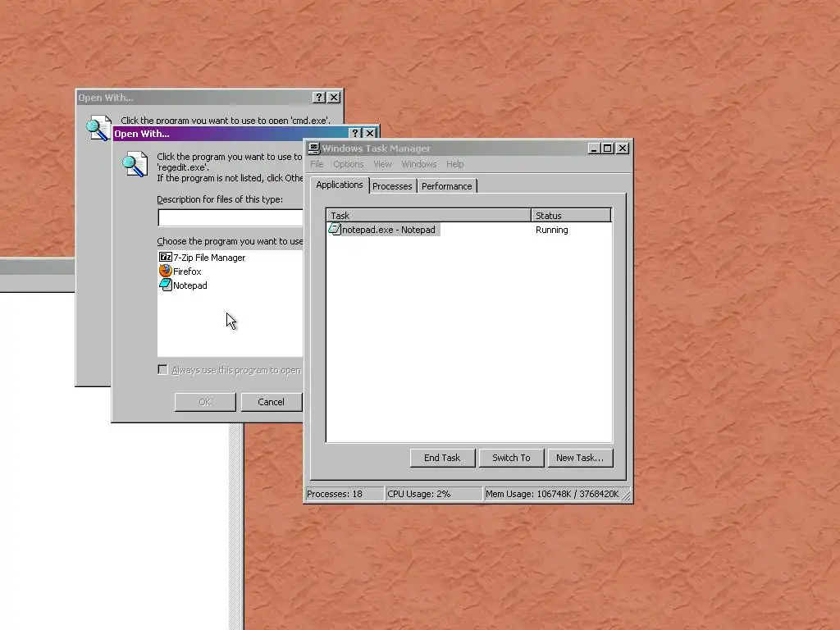Close the regedit.exe Open With dialog

coord(370,133)
